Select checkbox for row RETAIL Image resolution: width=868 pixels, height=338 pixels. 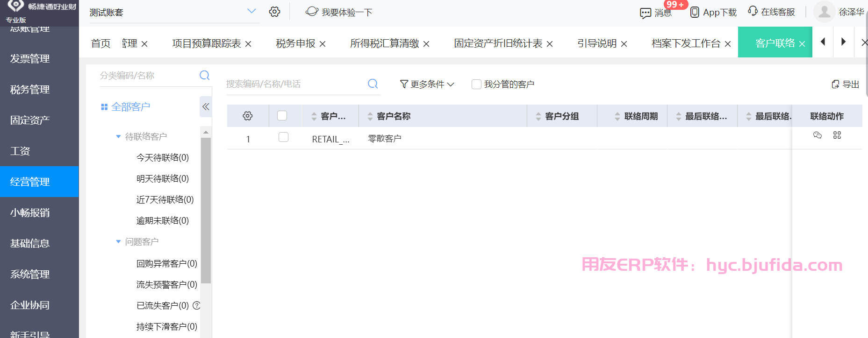283,137
